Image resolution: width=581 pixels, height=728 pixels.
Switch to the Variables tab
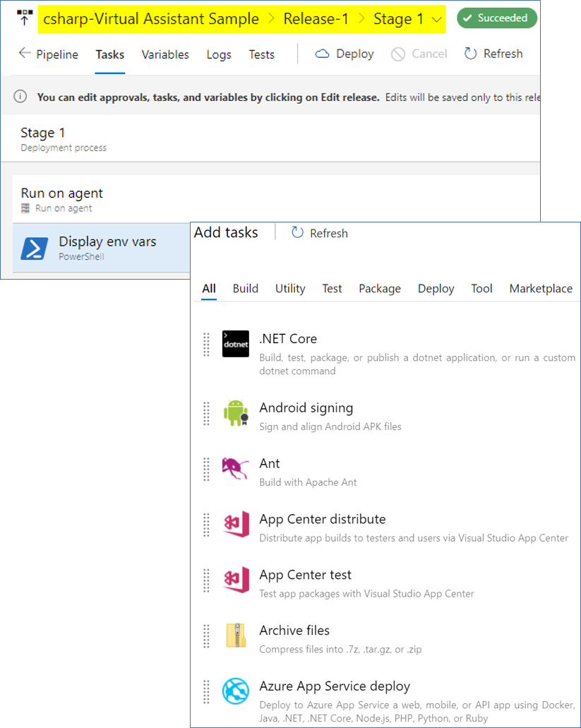click(165, 54)
